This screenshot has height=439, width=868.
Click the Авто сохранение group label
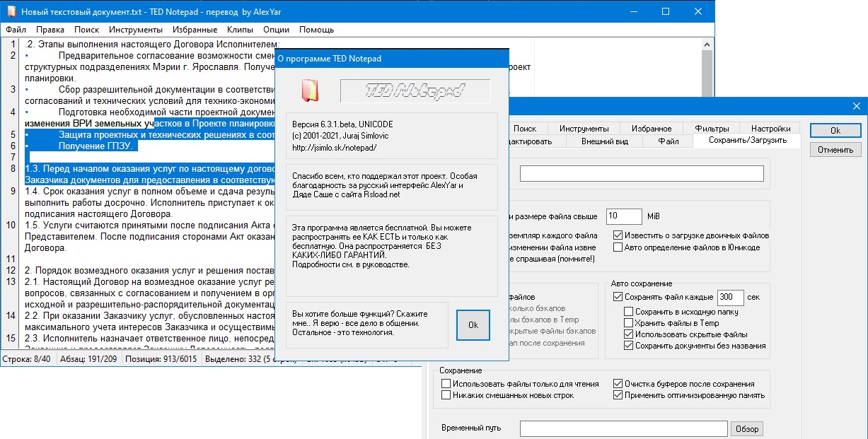coord(642,283)
